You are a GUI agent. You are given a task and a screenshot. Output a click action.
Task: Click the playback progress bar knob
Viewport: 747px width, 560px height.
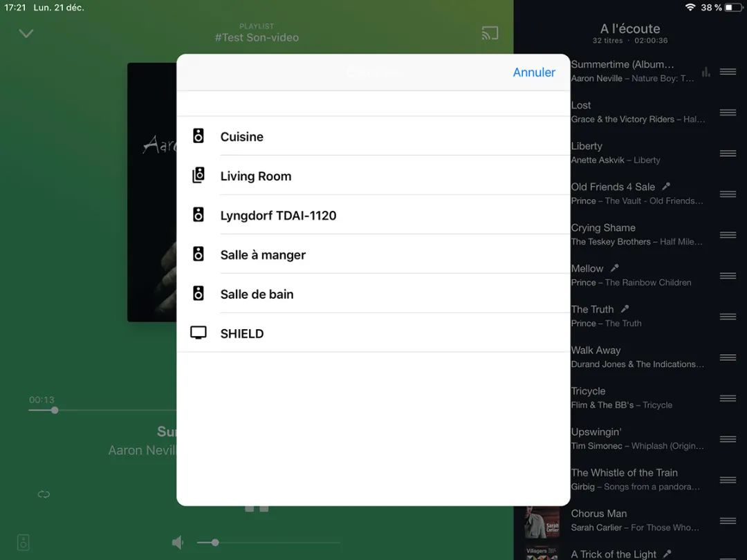click(55, 411)
